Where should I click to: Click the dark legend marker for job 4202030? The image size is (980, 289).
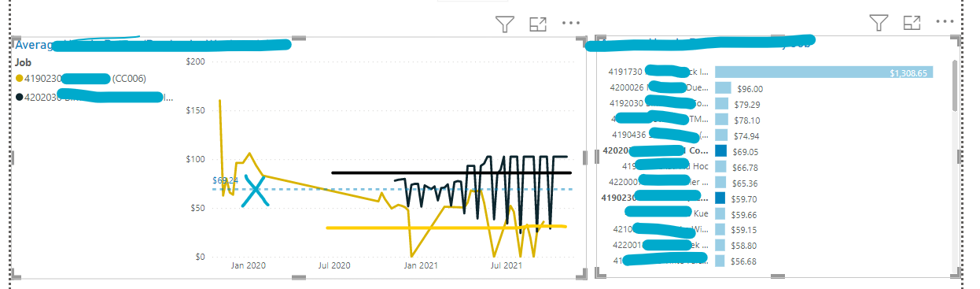coord(20,97)
